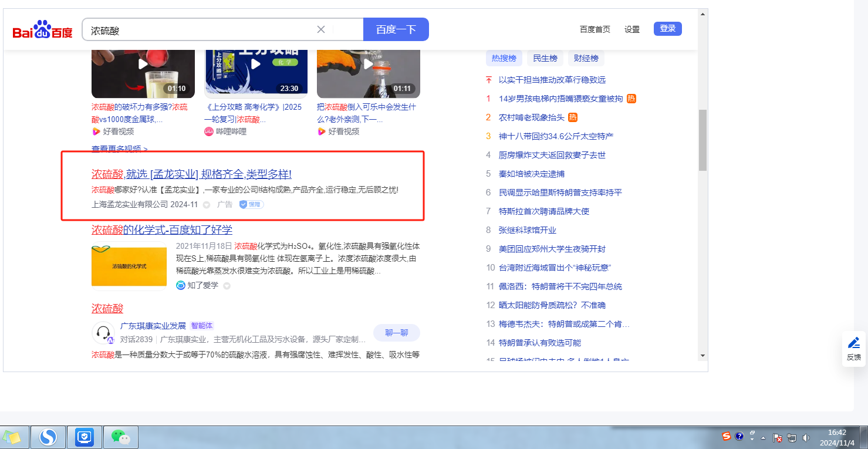The image size is (868, 449).
Task: Click the volume speaker tray icon
Action: pyautogui.click(x=806, y=438)
